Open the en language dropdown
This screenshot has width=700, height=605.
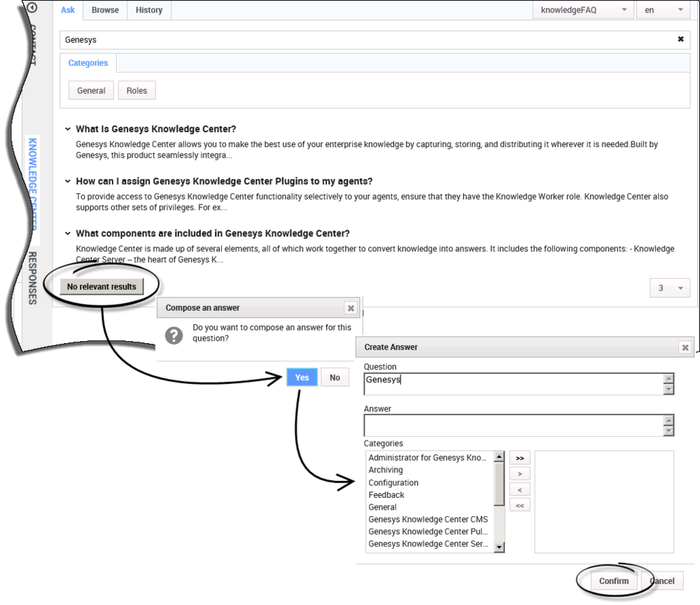(x=663, y=10)
